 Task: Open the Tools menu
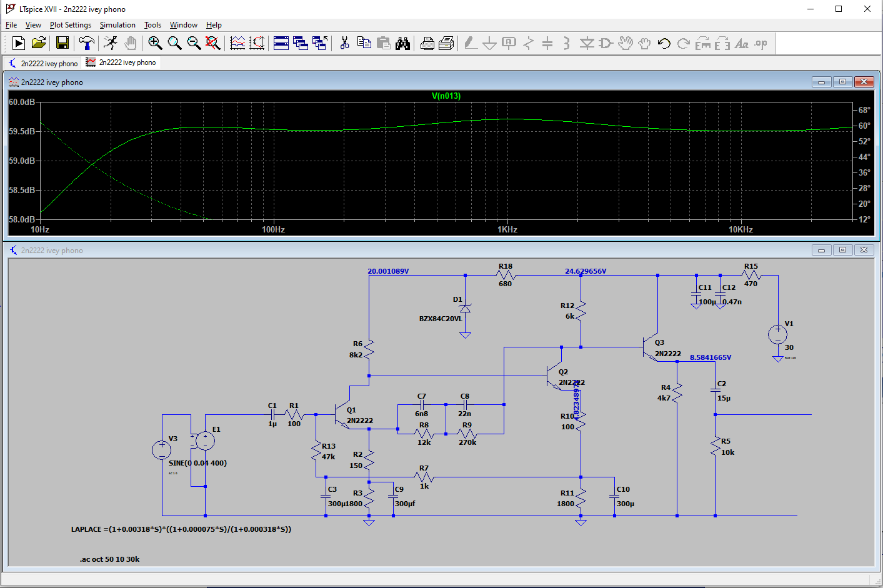click(152, 25)
